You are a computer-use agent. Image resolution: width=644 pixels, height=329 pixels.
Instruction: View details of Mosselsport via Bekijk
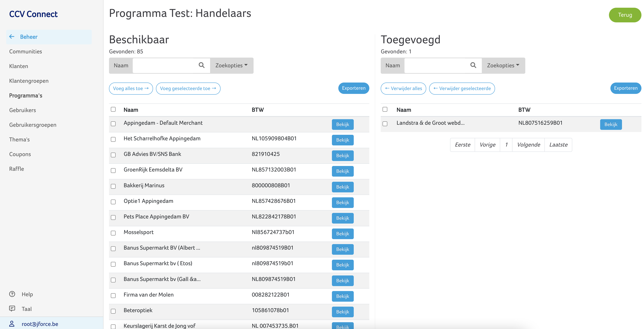(x=343, y=234)
